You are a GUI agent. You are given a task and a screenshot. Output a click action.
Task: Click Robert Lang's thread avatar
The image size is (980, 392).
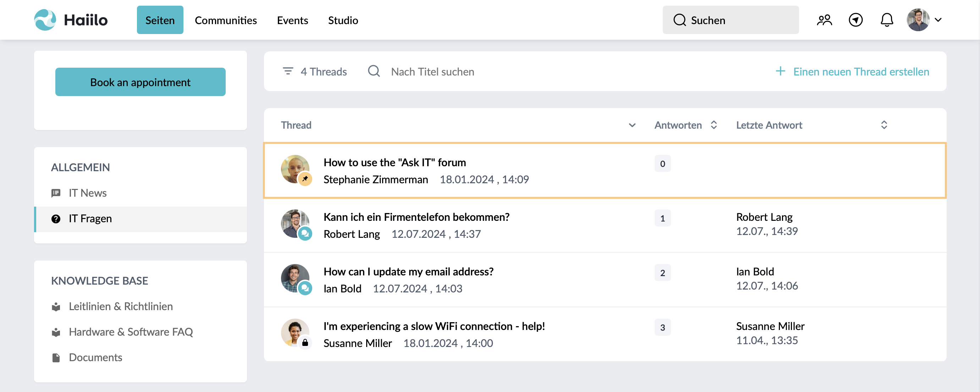point(295,223)
